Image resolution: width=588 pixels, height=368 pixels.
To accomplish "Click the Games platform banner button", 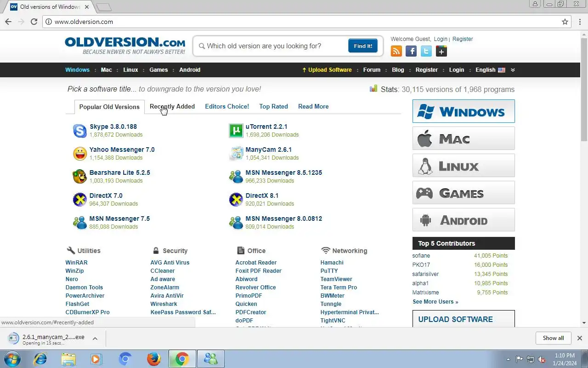I will pos(464,193).
